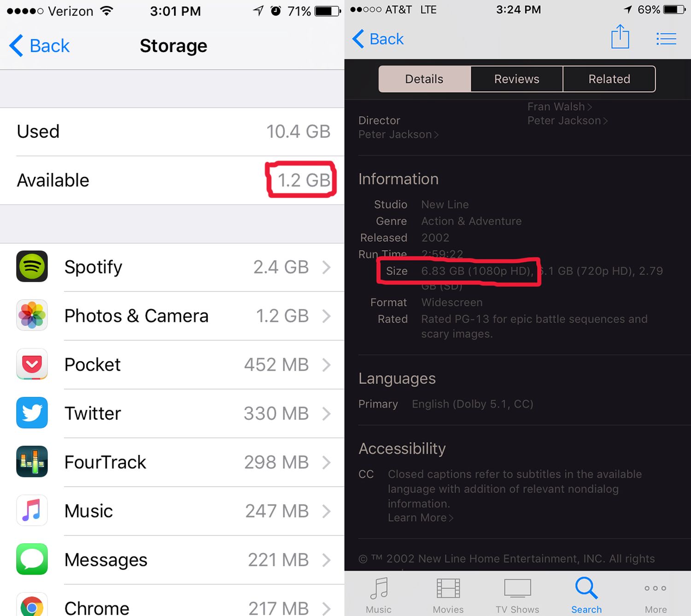This screenshot has width=691, height=616.
Task: Tap the FourTrack app icon
Action: pos(32,461)
